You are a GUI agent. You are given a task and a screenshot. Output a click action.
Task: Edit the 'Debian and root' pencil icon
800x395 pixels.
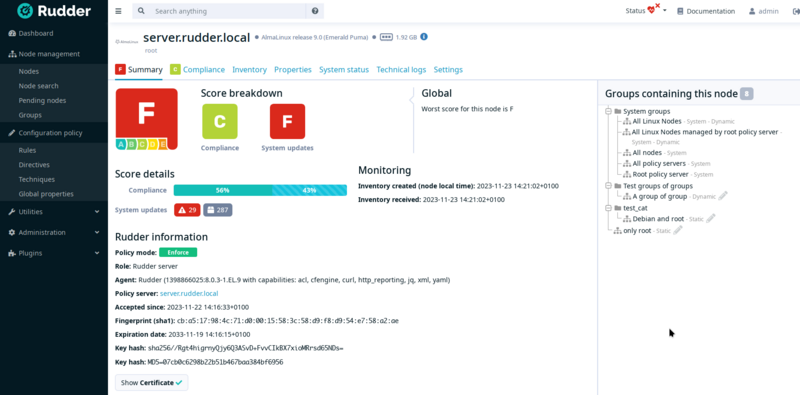pos(711,218)
